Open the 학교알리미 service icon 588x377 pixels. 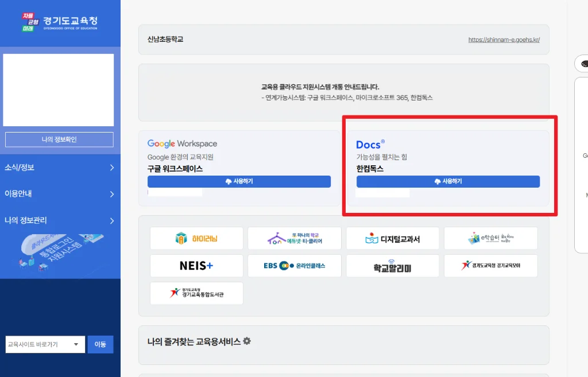coord(392,266)
